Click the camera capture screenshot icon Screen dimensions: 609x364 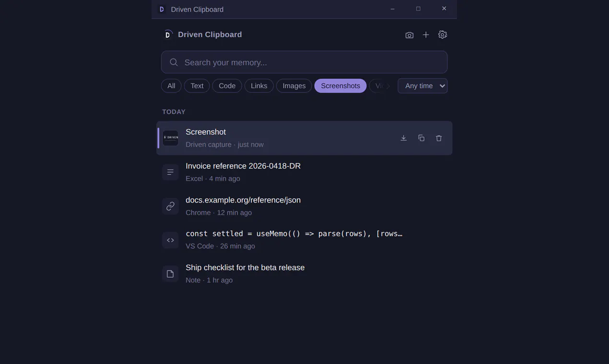click(x=409, y=35)
